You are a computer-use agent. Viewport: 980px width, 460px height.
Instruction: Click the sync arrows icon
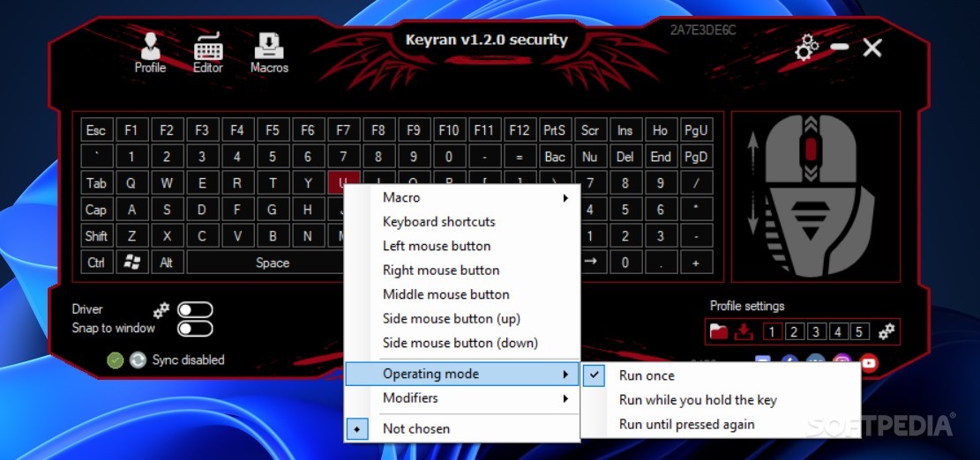coord(138,360)
